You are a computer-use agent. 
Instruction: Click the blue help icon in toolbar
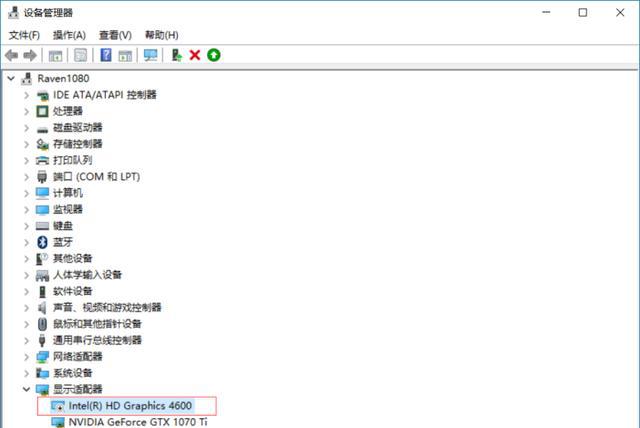click(105, 55)
